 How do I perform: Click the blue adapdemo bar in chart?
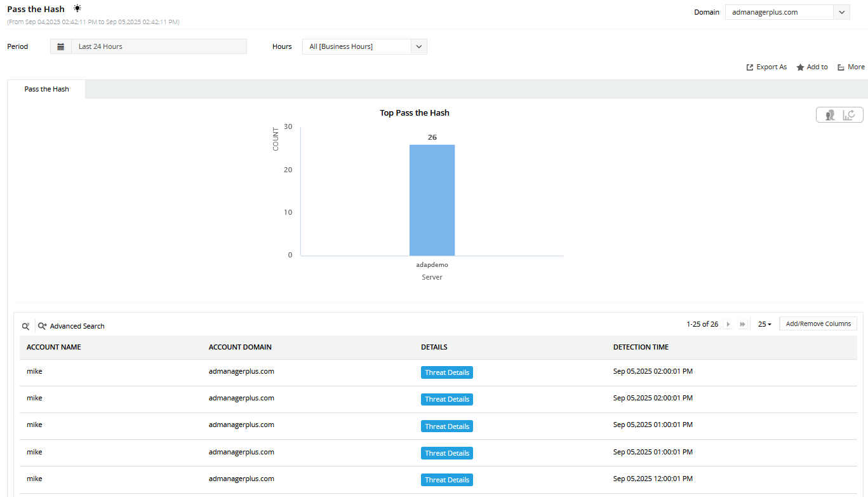432,200
